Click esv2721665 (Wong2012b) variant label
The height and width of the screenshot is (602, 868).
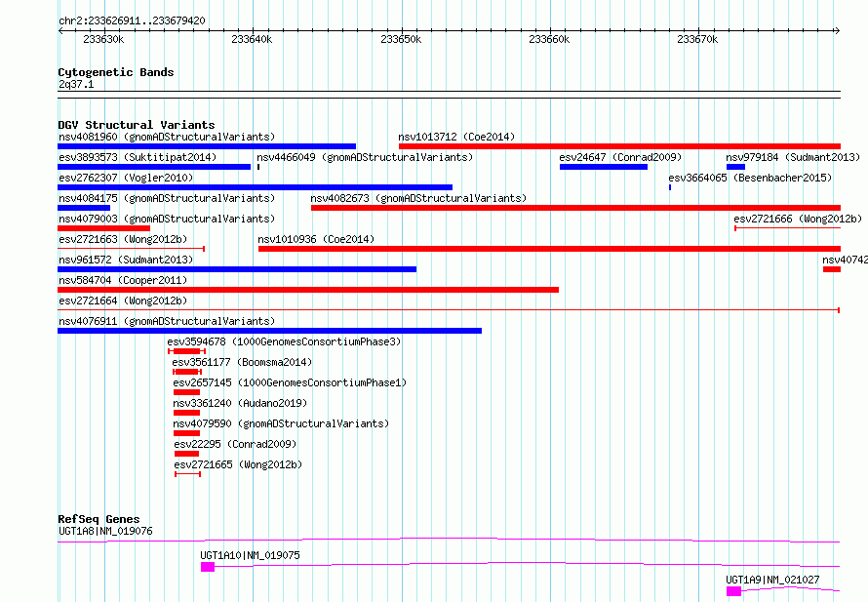[238, 464]
